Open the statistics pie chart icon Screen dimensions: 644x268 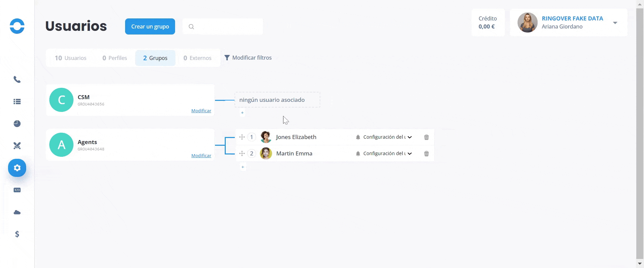[x=17, y=124]
